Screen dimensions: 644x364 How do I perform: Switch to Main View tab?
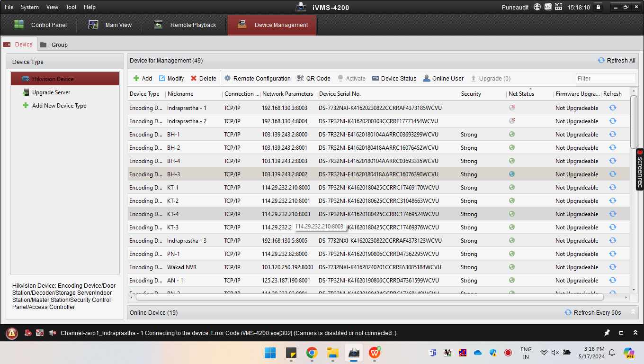pyautogui.click(x=110, y=25)
